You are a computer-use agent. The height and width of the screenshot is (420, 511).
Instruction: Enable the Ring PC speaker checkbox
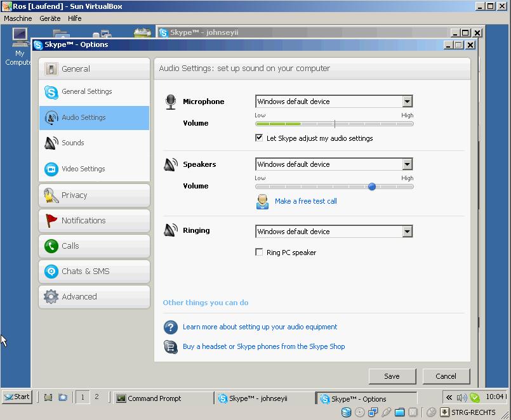pos(259,253)
